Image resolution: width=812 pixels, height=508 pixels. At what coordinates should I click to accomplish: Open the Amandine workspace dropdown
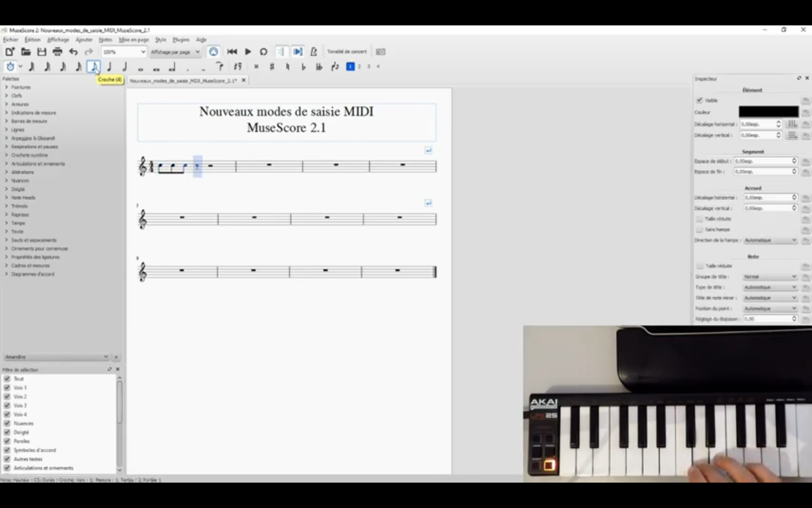click(56, 357)
